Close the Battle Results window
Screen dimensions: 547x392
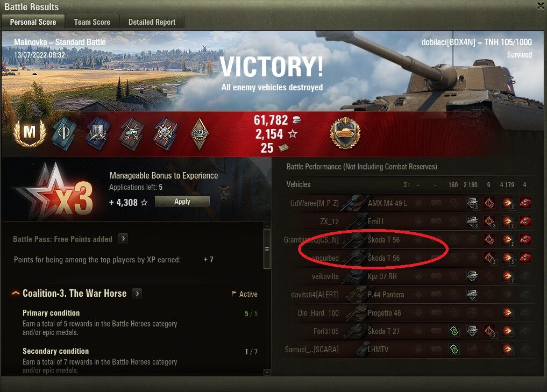[x=541, y=5]
